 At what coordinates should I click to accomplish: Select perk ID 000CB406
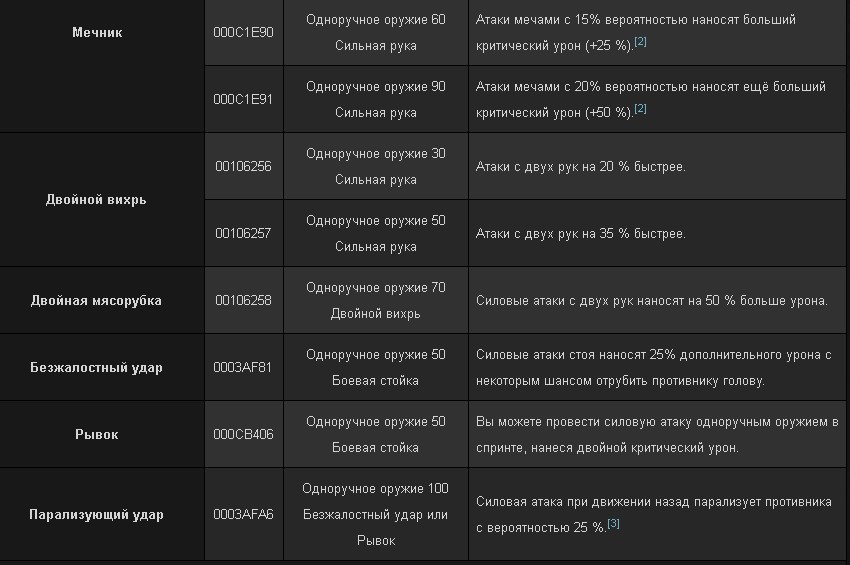[x=243, y=434]
